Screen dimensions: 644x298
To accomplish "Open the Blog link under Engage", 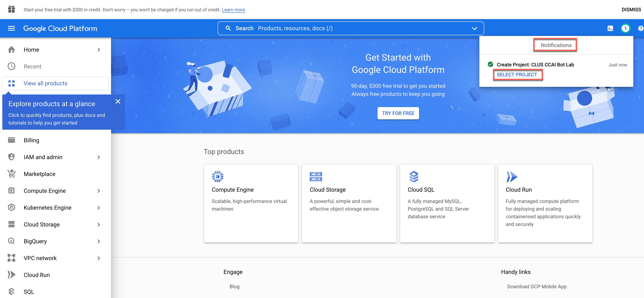I will coord(235,287).
